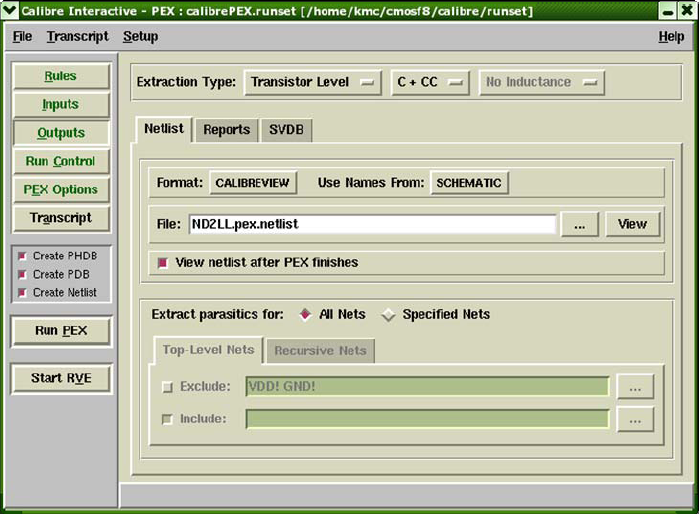
Task: Click the Run PEX button
Action: click(61, 331)
